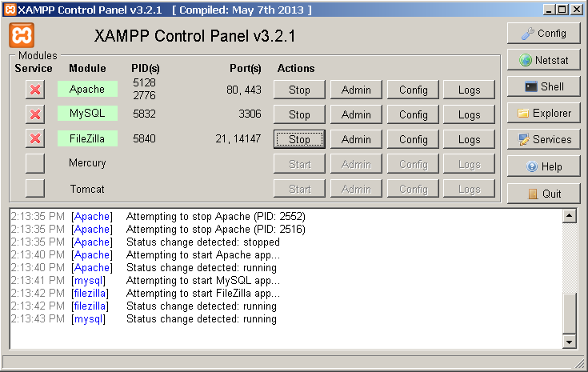The height and width of the screenshot is (372, 588).
Task: Toggle the Apache service install checkbox
Action: [x=35, y=90]
